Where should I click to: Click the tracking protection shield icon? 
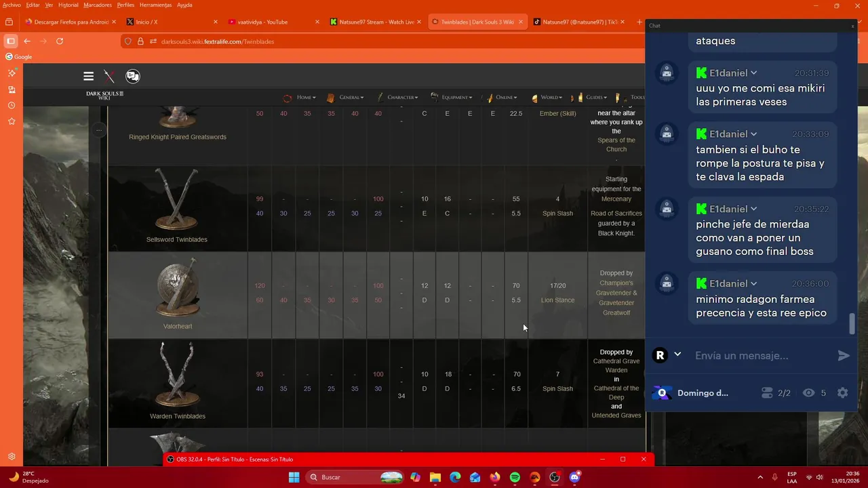tap(128, 41)
